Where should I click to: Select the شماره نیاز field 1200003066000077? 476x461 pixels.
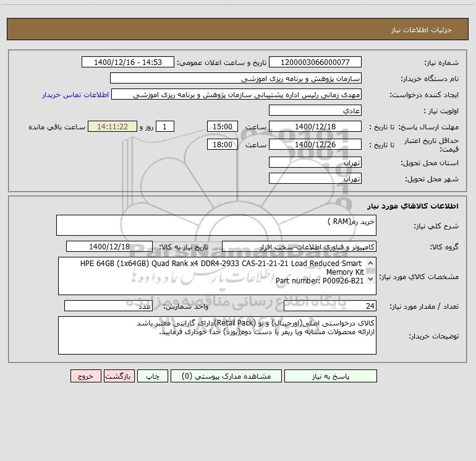(315, 62)
